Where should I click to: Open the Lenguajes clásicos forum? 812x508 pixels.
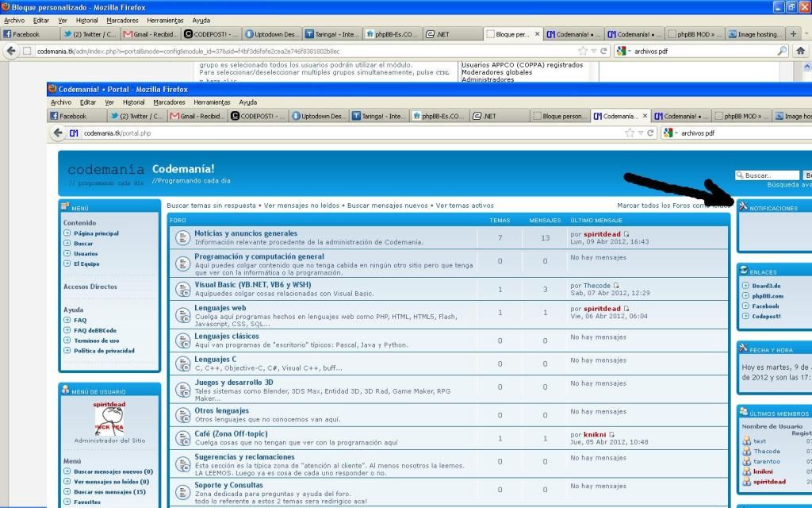coord(227,336)
